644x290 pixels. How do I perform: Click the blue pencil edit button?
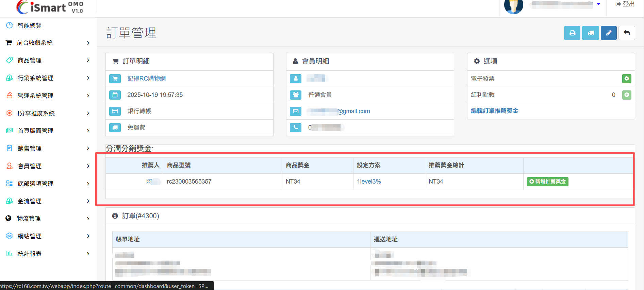(x=609, y=33)
